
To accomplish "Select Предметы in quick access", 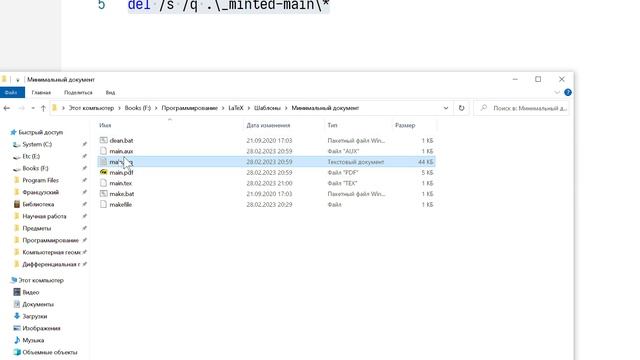I will click(x=37, y=228).
